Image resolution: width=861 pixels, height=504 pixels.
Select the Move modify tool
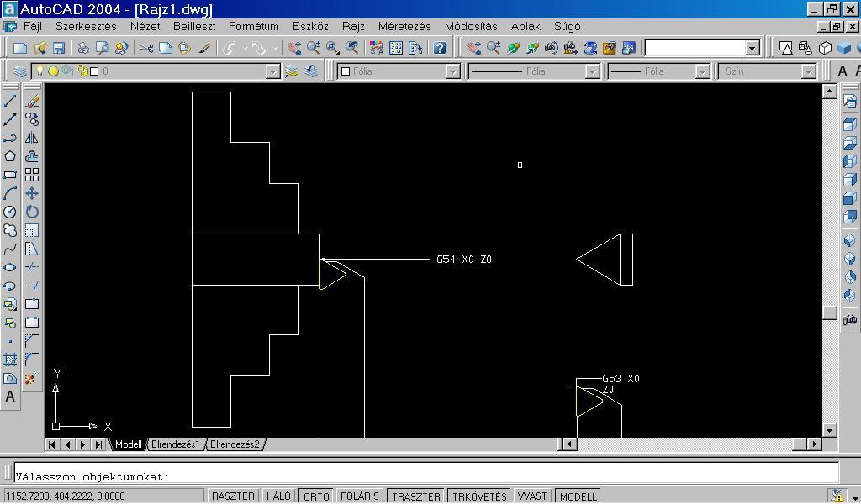(x=32, y=193)
